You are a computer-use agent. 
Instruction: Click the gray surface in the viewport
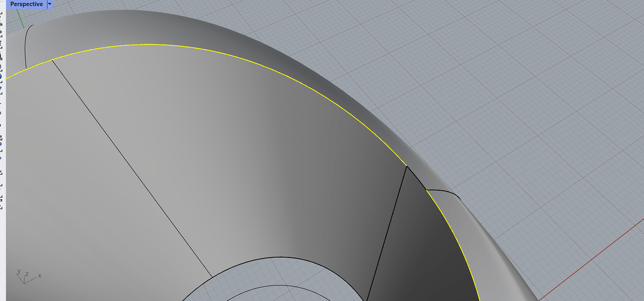(x=187, y=164)
